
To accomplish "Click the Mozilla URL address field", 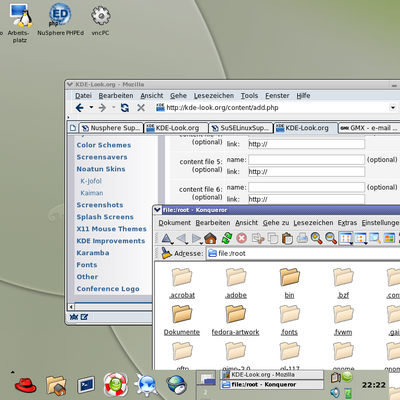I will (x=272, y=107).
